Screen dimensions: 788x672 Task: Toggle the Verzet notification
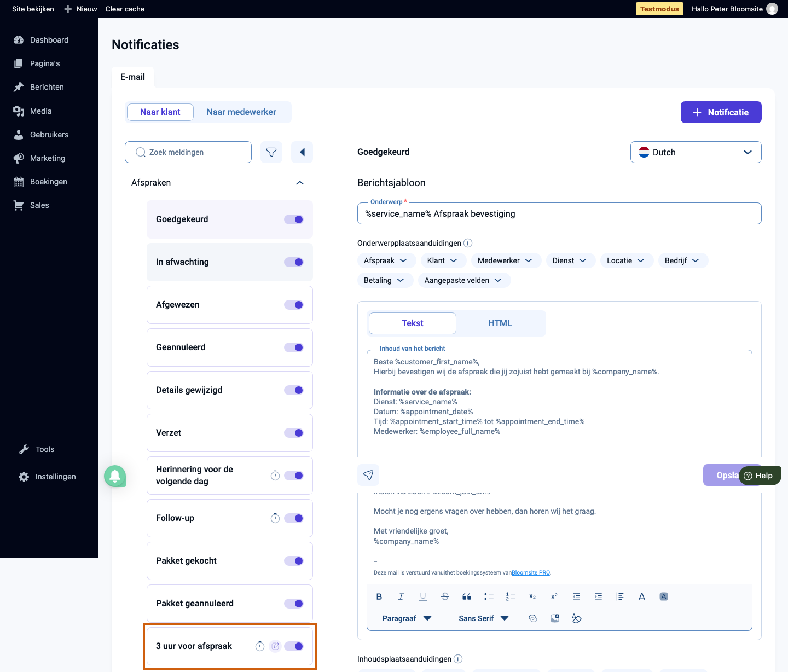[294, 433]
